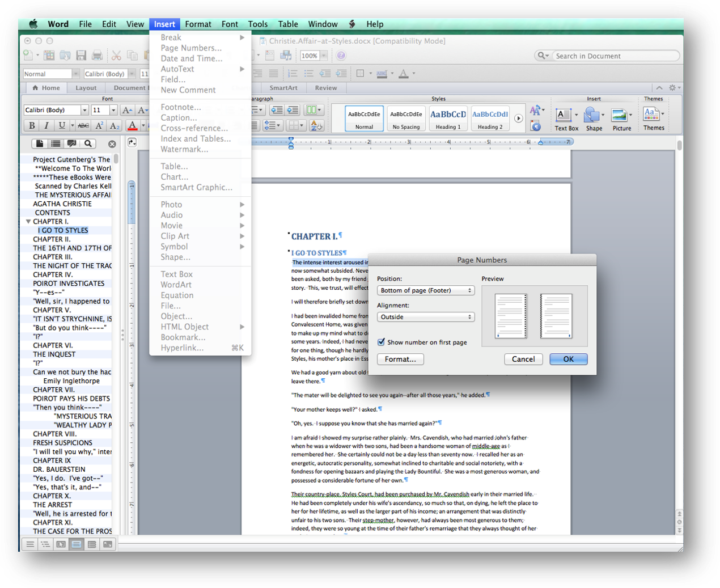Switch to the Layout ribbon tab
The image size is (720, 588).
tap(86, 88)
